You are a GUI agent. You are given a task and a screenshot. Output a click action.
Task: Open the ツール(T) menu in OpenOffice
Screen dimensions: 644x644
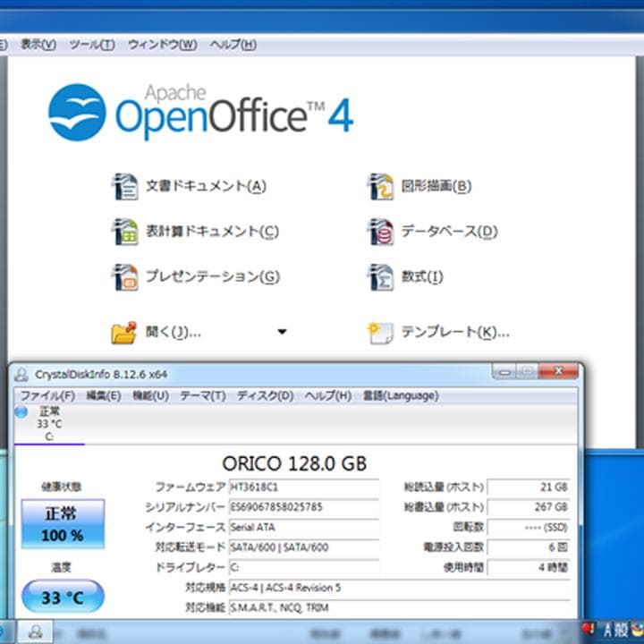(92, 44)
